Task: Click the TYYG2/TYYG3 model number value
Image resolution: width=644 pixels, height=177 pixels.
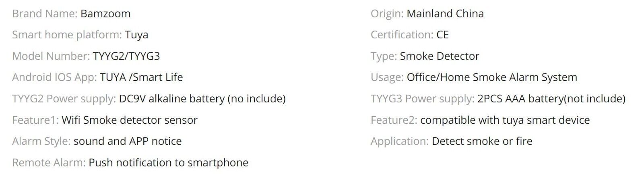Action: (126, 56)
